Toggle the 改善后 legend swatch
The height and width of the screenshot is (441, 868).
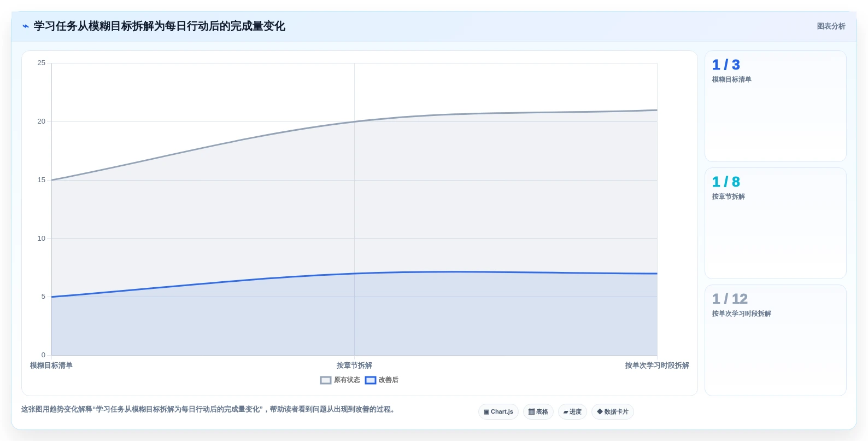pyautogui.click(x=371, y=380)
